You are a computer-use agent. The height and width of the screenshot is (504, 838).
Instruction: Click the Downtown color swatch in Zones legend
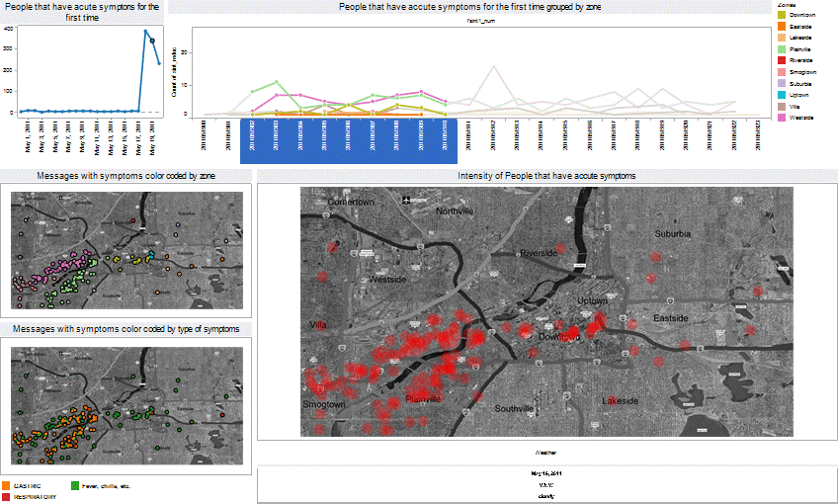click(x=782, y=15)
